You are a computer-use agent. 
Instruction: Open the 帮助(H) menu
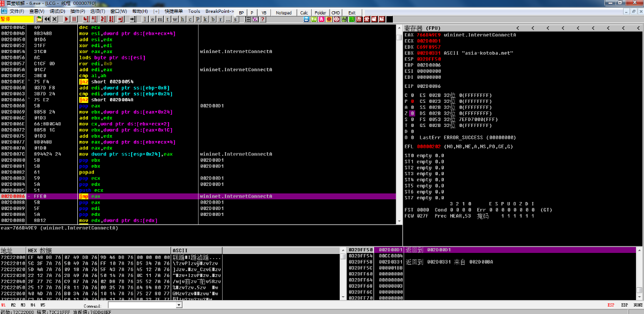(140, 11)
